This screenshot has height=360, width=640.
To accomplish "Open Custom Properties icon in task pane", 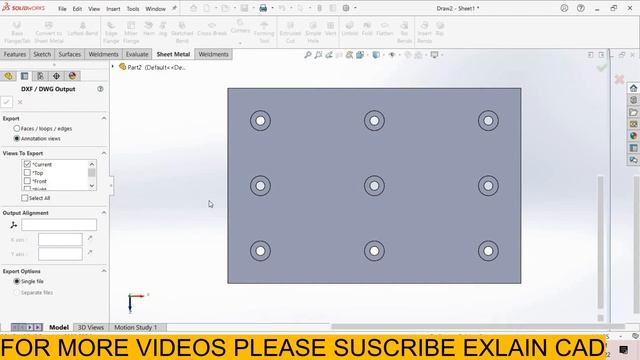I will click(x=633, y=148).
